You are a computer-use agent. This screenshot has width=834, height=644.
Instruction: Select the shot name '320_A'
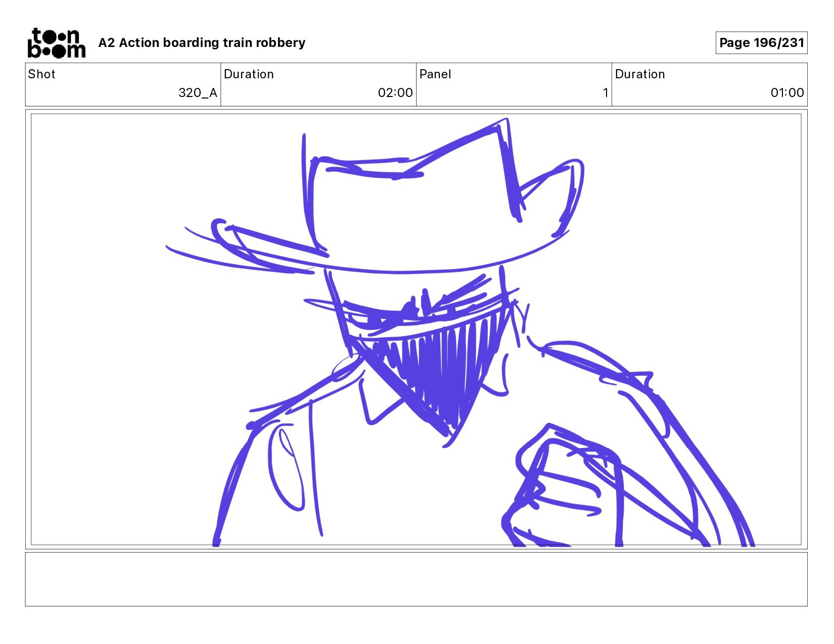tap(198, 93)
